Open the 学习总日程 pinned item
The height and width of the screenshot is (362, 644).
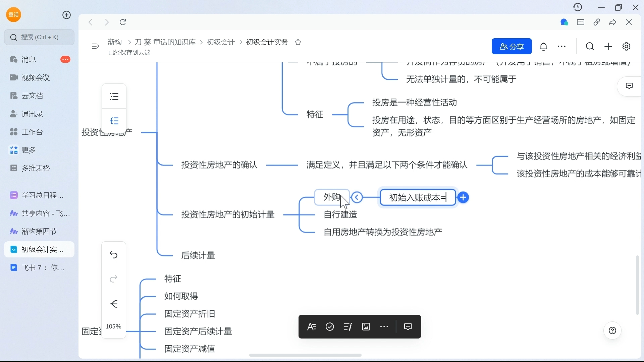[39, 195]
